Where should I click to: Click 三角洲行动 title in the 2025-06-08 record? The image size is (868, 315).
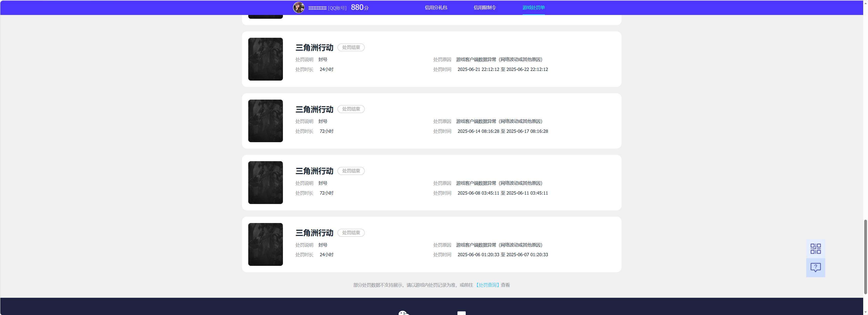(314, 171)
